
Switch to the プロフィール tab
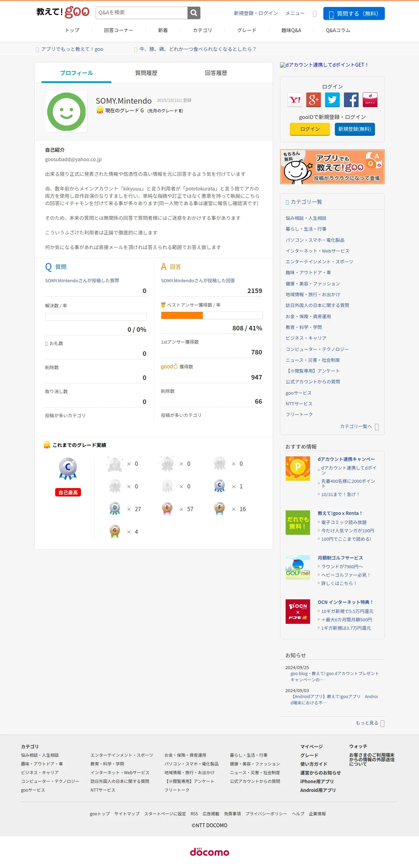(76, 73)
